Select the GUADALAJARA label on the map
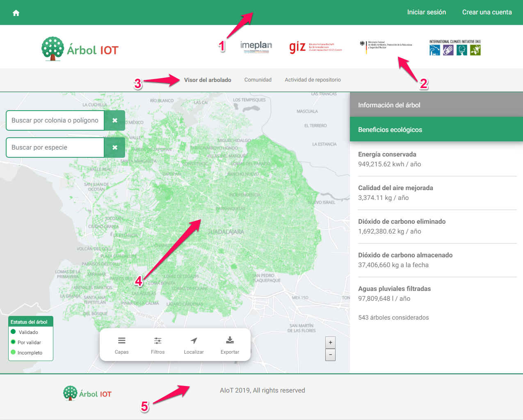The height and width of the screenshot is (420, 523). click(x=226, y=232)
